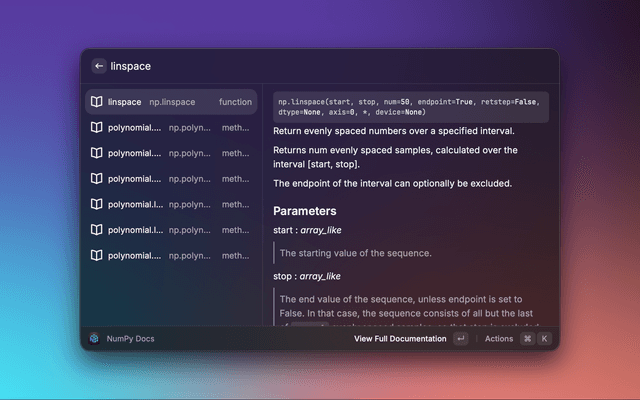Click View Full Documentation
640x400 pixels.
tap(400, 339)
